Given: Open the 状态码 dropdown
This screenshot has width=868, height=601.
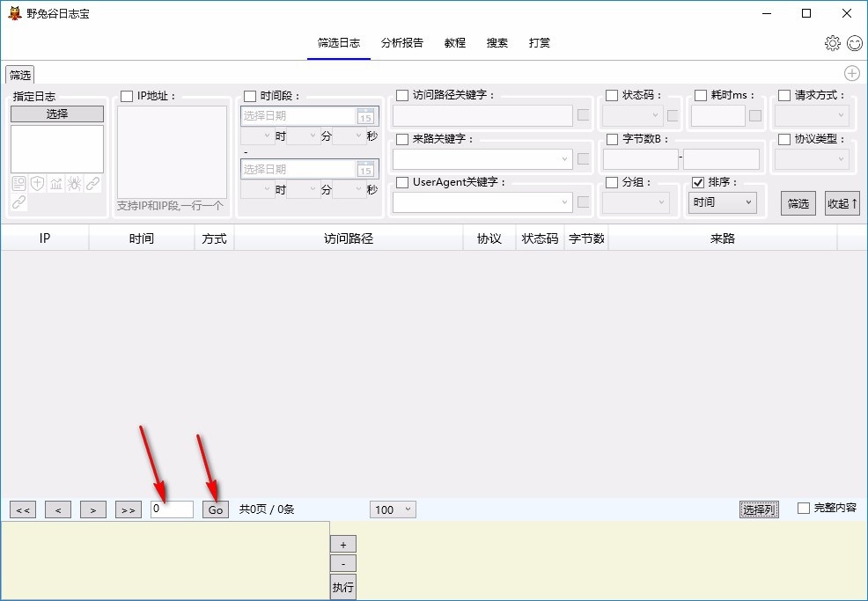Looking at the screenshot, I should click(633, 115).
